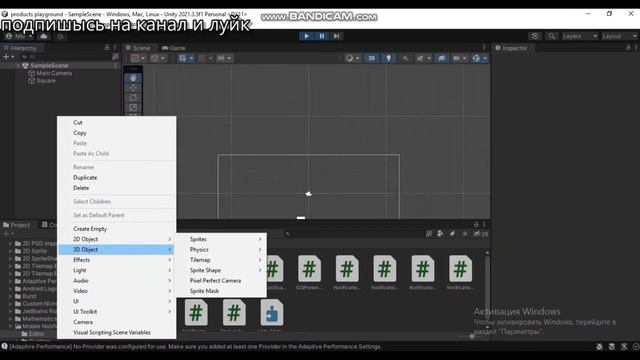Image resolution: width=640 pixels, height=360 pixels.
Task: Open the UI Toolkit submenu
Action: 117,311
